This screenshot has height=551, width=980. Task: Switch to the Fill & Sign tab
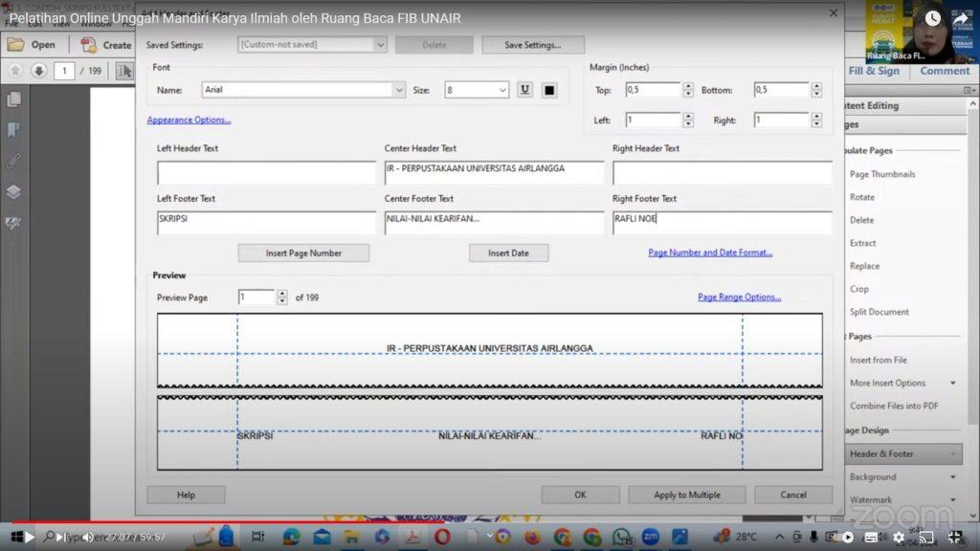(874, 71)
